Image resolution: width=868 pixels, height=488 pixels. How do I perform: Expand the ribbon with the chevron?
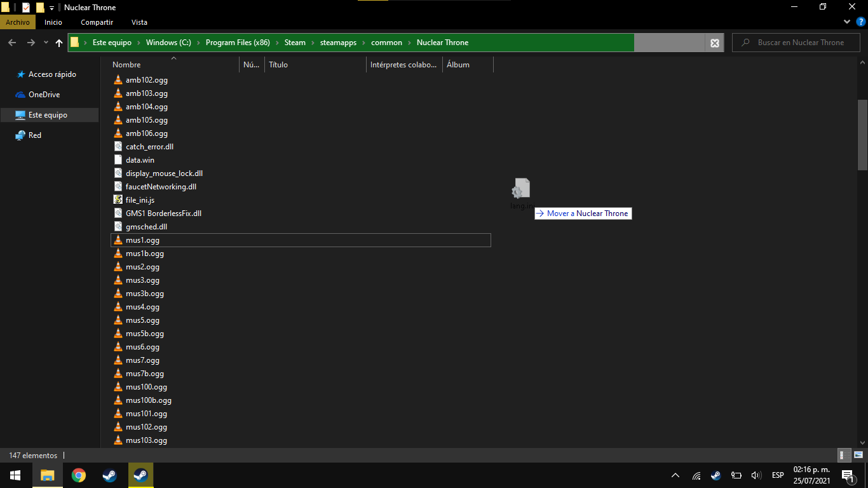click(846, 22)
